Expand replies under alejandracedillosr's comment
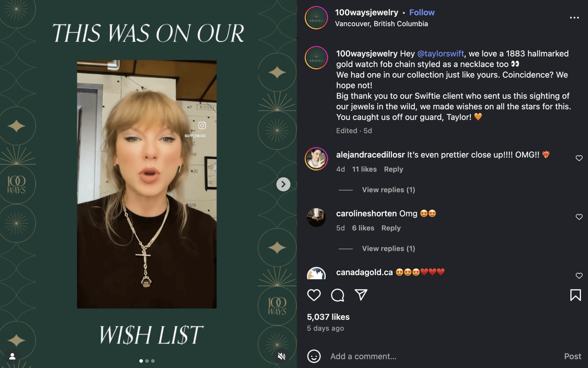The width and height of the screenshot is (588, 368). point(388,190)
